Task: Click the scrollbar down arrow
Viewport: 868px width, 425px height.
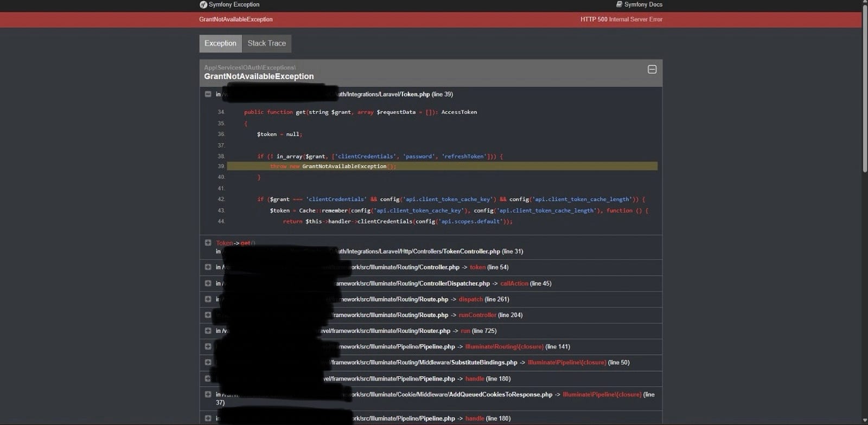Action: coord(865,421)
